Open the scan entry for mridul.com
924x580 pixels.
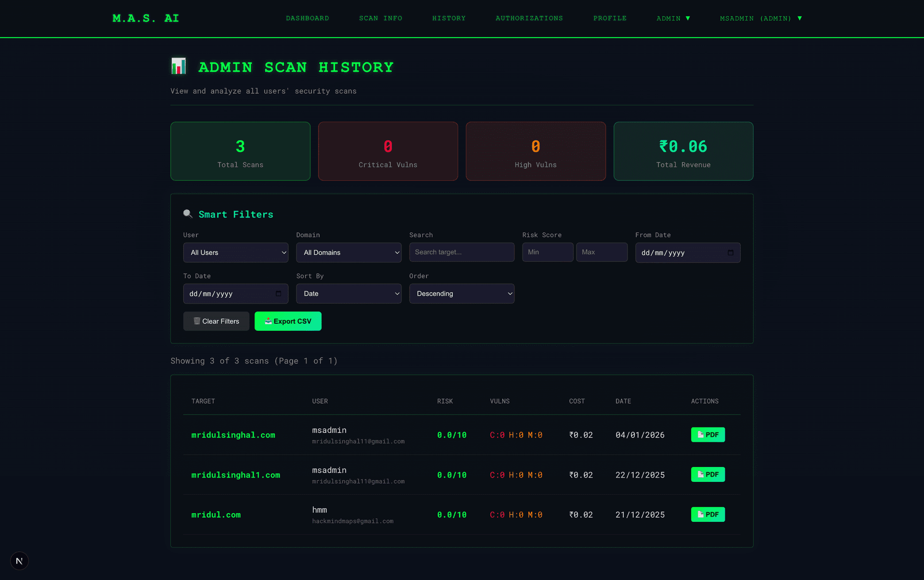click(216, 515)
